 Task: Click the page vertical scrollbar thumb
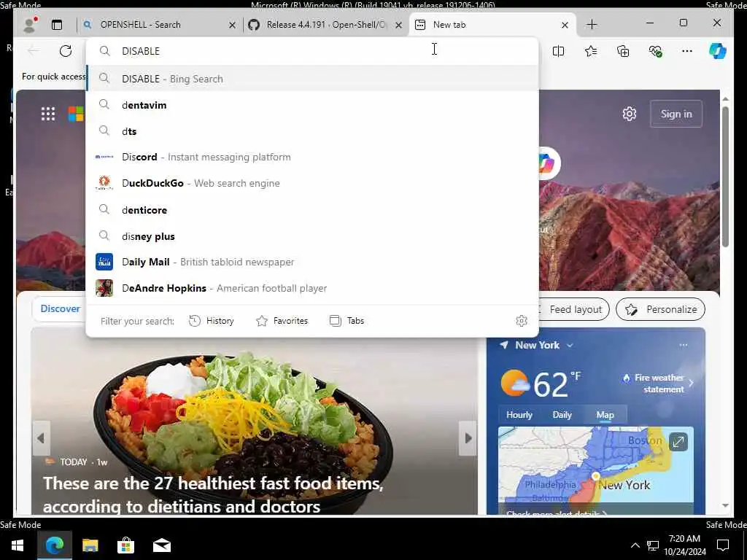(725, 176)
